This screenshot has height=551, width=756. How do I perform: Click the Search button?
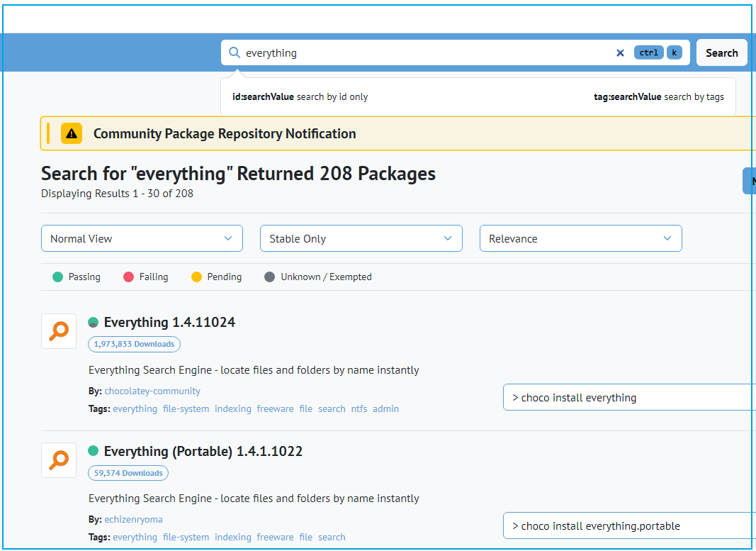[721, 52]
